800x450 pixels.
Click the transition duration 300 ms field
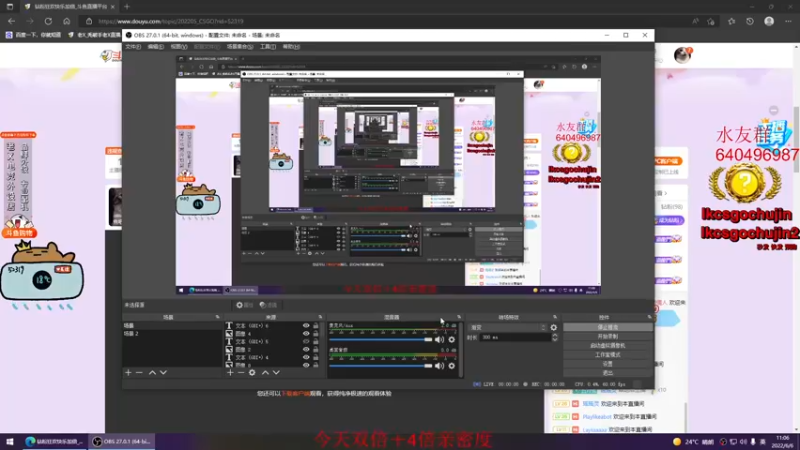[514, 337]
